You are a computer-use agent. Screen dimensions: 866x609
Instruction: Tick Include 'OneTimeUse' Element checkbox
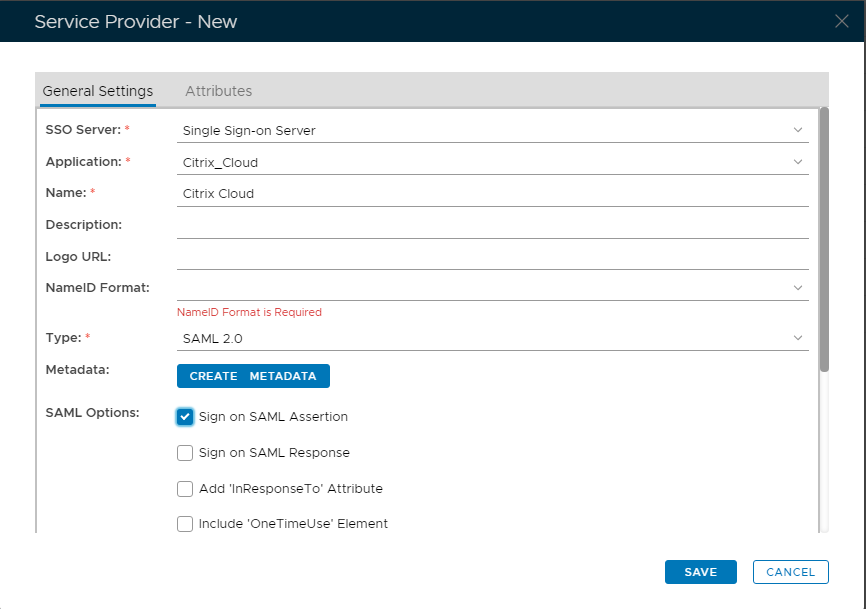click(185, 524)
